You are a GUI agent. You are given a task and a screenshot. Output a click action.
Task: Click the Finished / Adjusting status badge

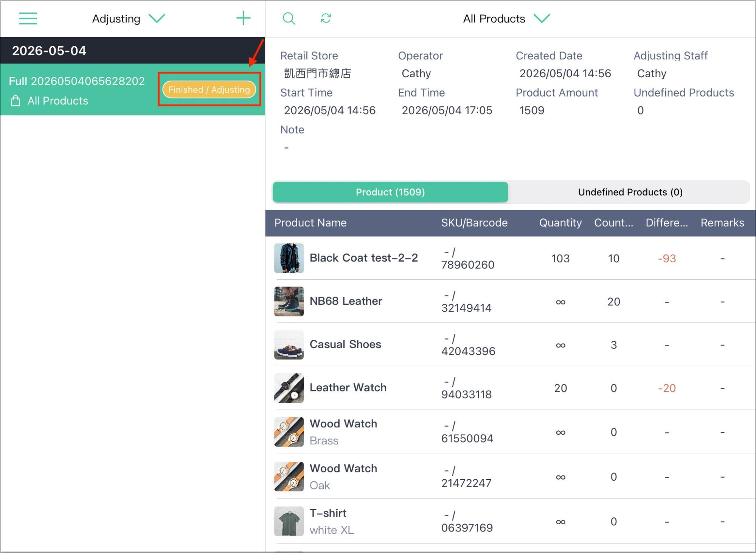(209, 90)
